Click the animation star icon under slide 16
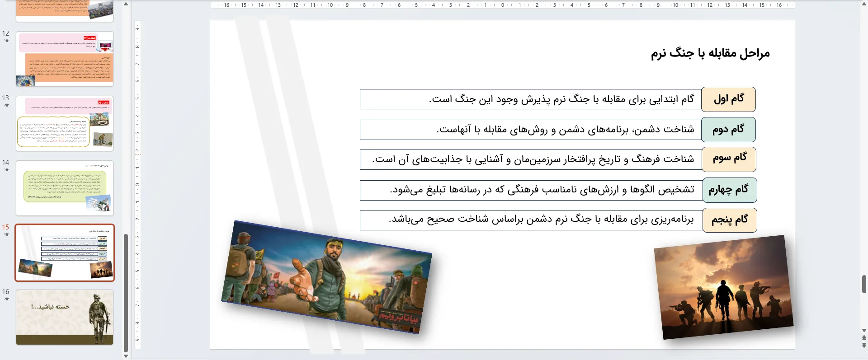The height and width of the screenshot is (360, 868). click(6, 299)
